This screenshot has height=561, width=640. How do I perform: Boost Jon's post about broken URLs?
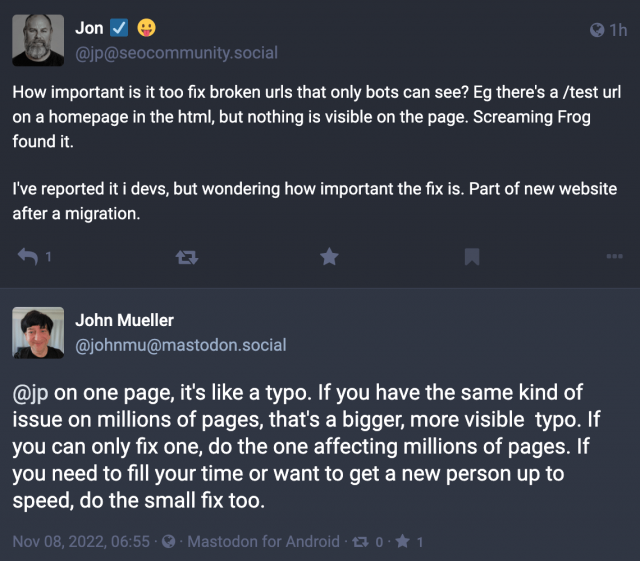(x=186, y=257)
